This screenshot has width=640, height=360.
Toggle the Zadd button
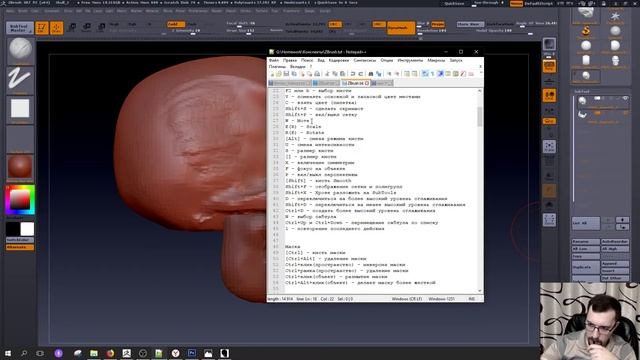[x=176, y=24]
